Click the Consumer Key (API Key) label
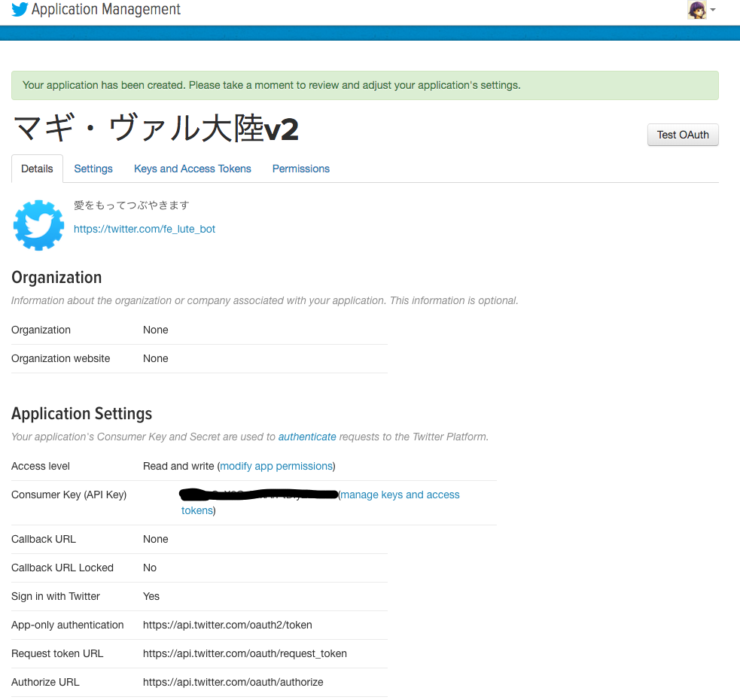Image resolution: width=740 pixels, height=700 pixels. point(69,495)
